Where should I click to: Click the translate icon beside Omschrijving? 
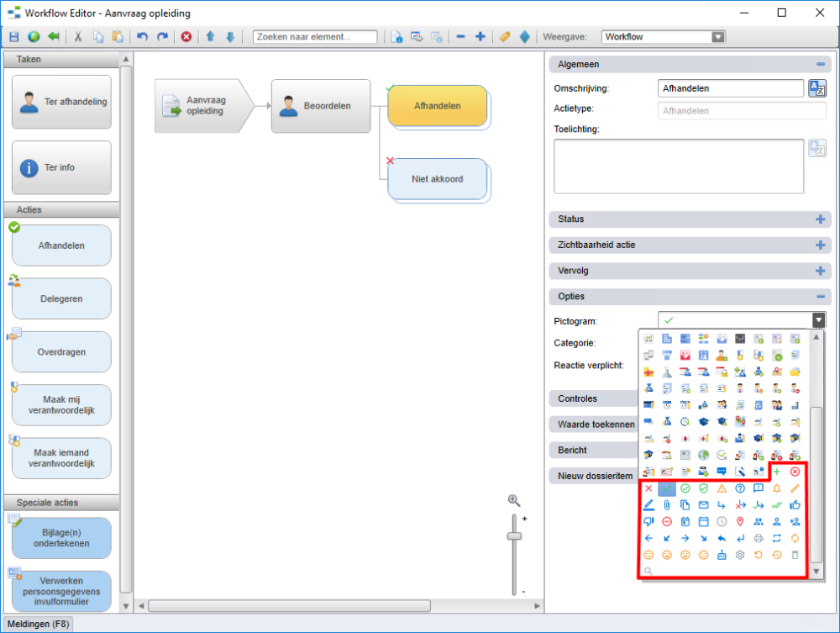click(816, 88)
